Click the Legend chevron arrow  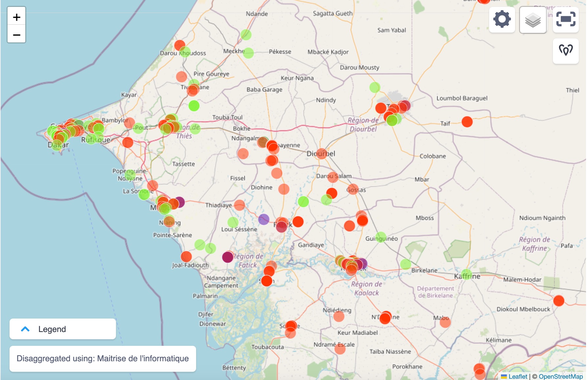[x=25, y=329]
